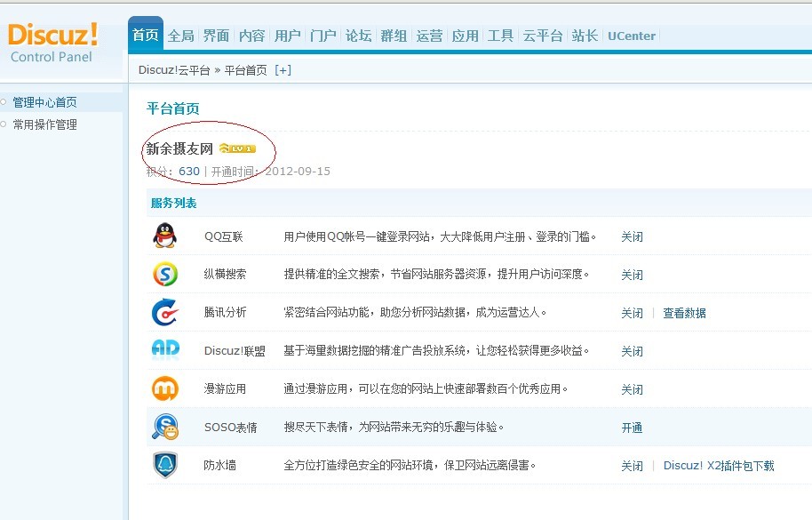Open the 内容 navigation tab

[x=252, y=36]
